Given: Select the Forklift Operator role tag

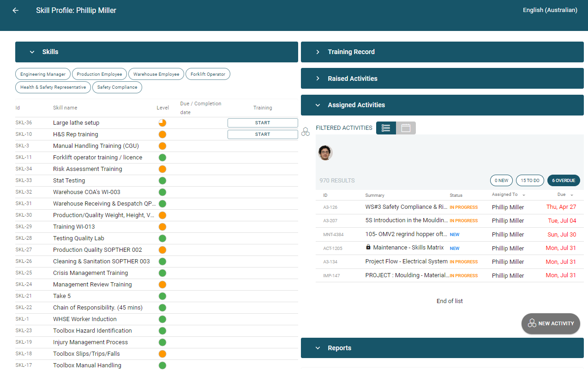Looking at the screenshot, I should pyautogui.click(x=208, y=74).
